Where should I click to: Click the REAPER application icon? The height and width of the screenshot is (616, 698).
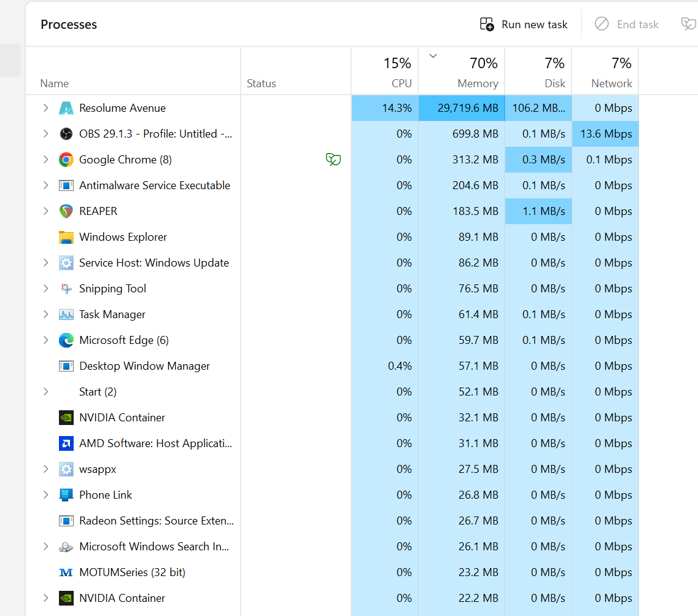66,211
